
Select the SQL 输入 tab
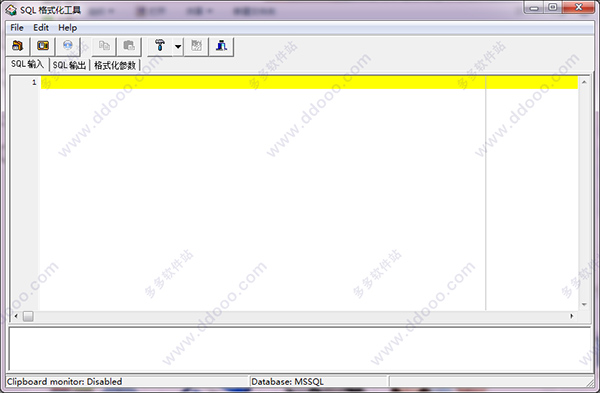pos(28,64)
